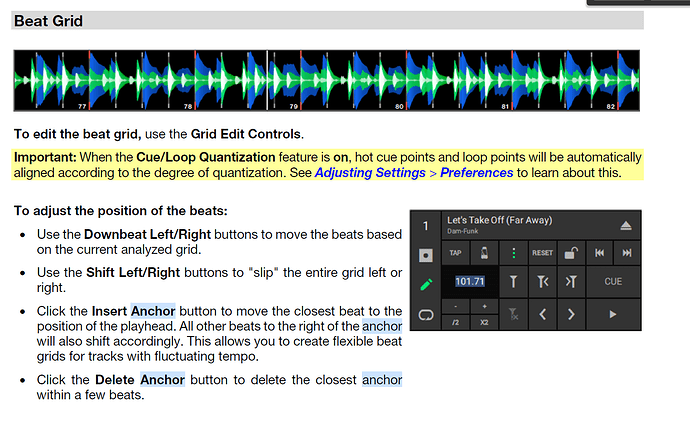This screenshot has width=690, height=424.
Task: Toggle the beat grid lock icon
Action: pos(572,253)
